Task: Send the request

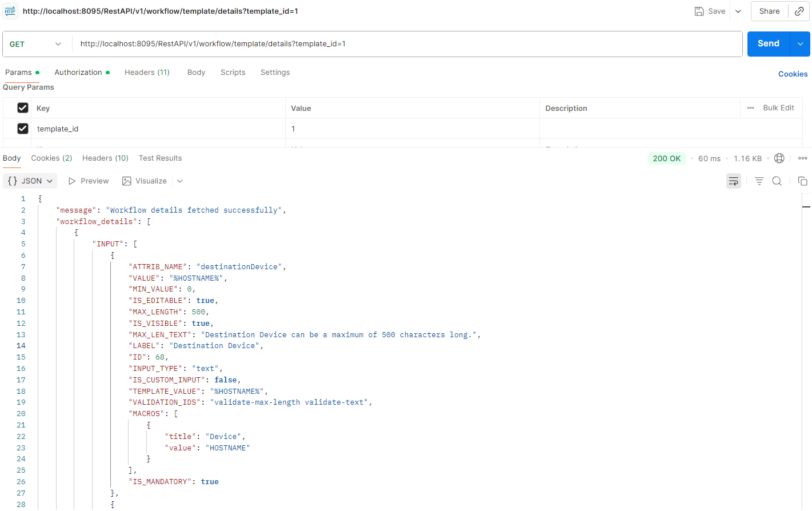Action: (x=767, y=43)
